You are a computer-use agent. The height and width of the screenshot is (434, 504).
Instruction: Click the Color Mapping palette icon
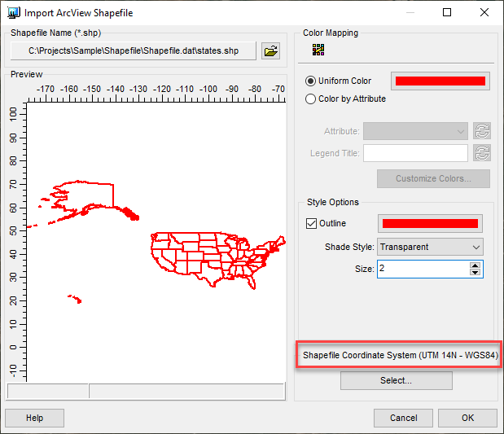pos(318,50)
